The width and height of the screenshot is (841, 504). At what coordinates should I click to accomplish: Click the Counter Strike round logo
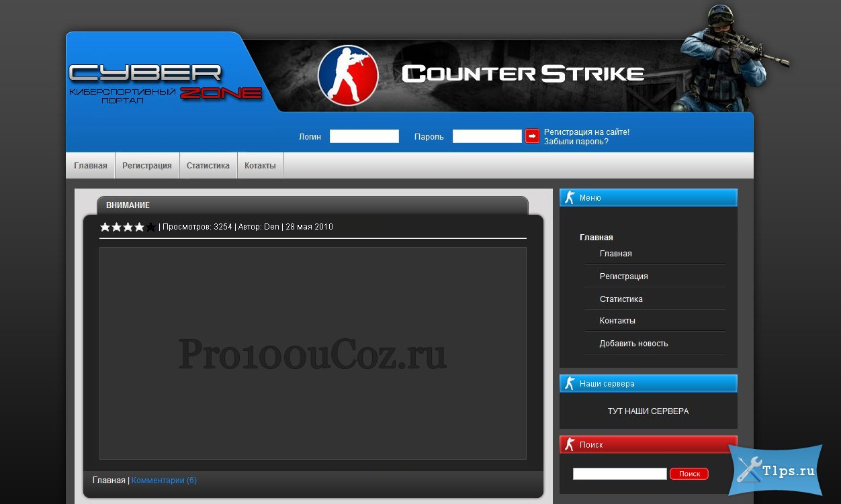[x=348, y=75]
